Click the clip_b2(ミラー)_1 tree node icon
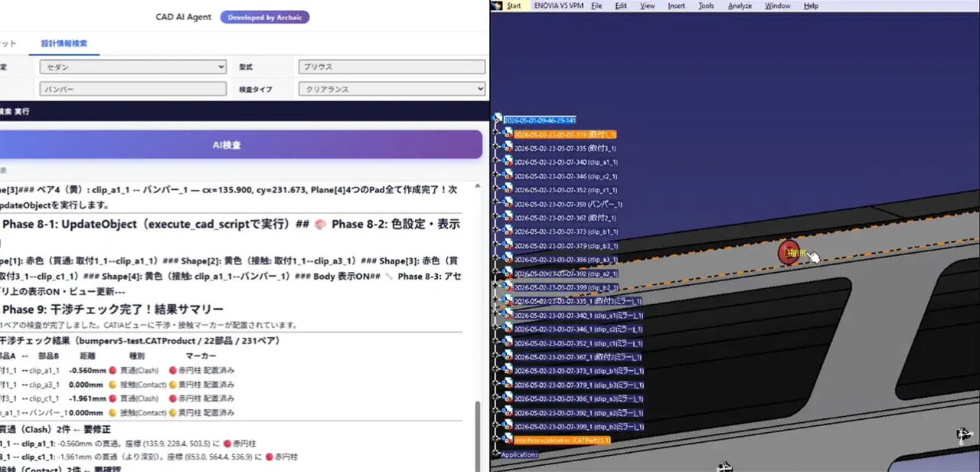 pyautogui.click(x=508, y=427)
